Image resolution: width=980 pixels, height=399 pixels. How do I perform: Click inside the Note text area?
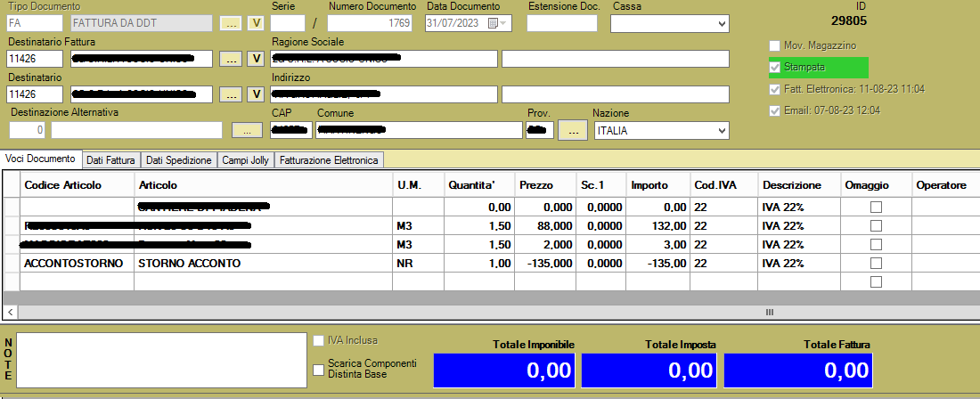point(161,360)
